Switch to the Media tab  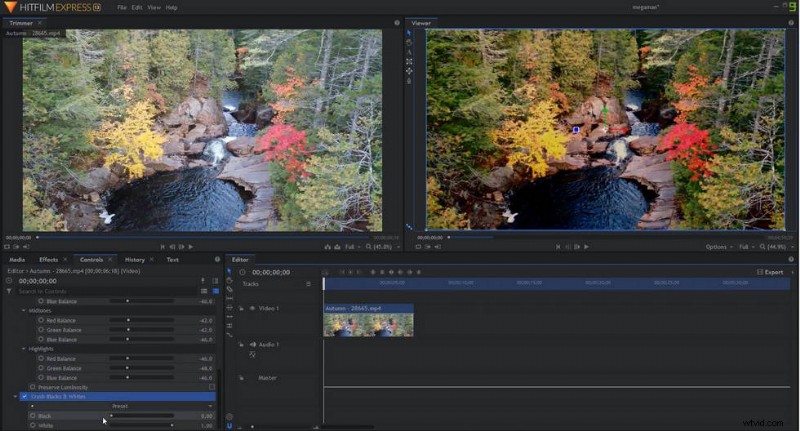(x=17, y=260)
